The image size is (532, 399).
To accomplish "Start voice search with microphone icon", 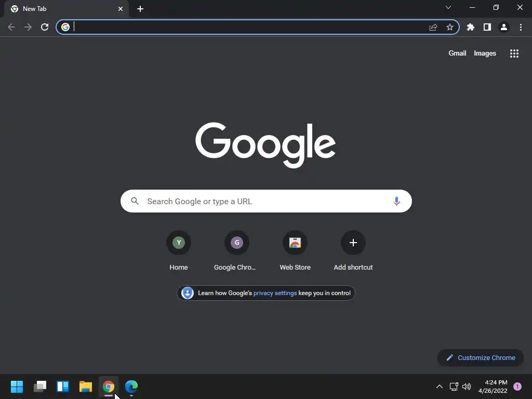I will point(396,201).
